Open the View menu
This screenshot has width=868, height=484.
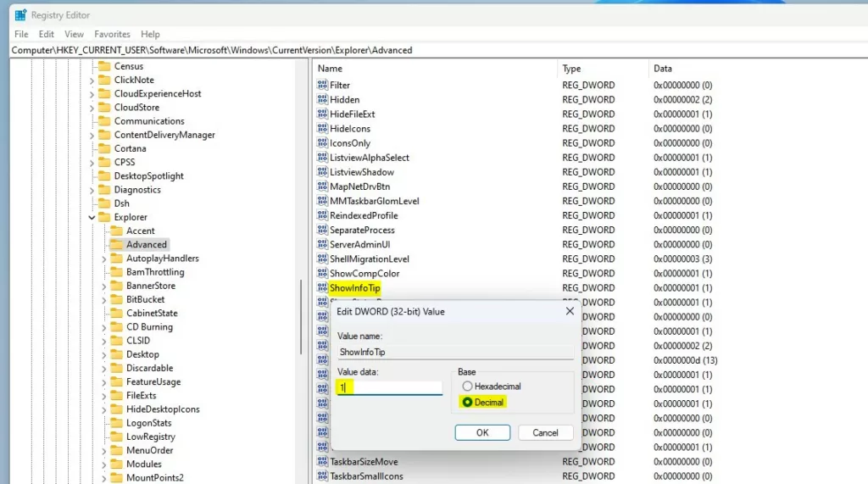point(74,34)
